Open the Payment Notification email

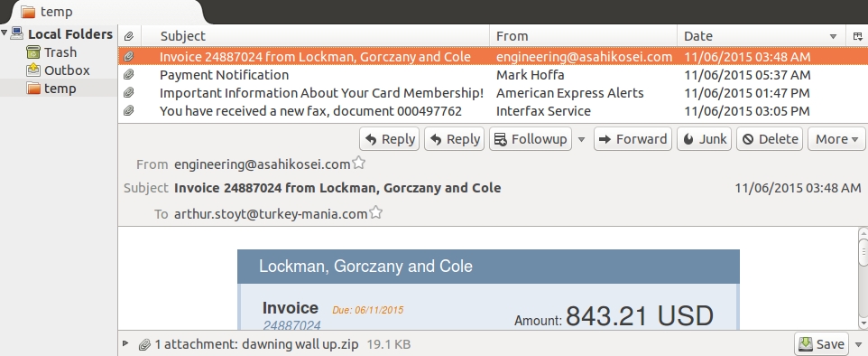coord(482,75)
